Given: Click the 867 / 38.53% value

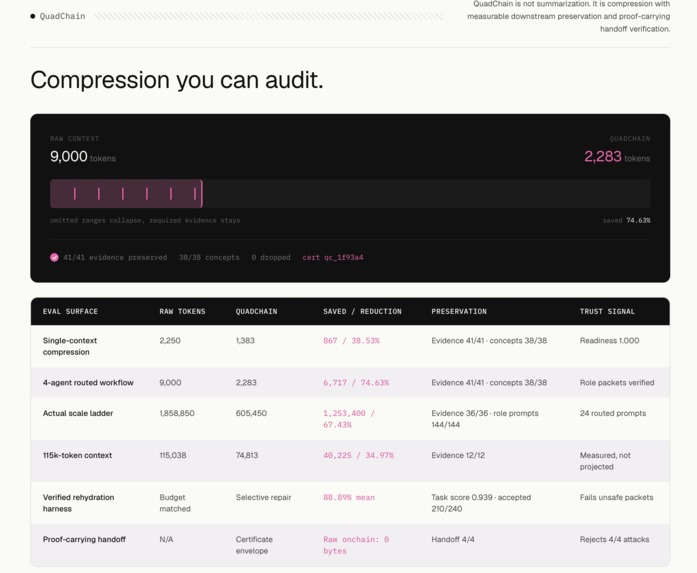Looking at the screenshot, I should tap(351, 341).
